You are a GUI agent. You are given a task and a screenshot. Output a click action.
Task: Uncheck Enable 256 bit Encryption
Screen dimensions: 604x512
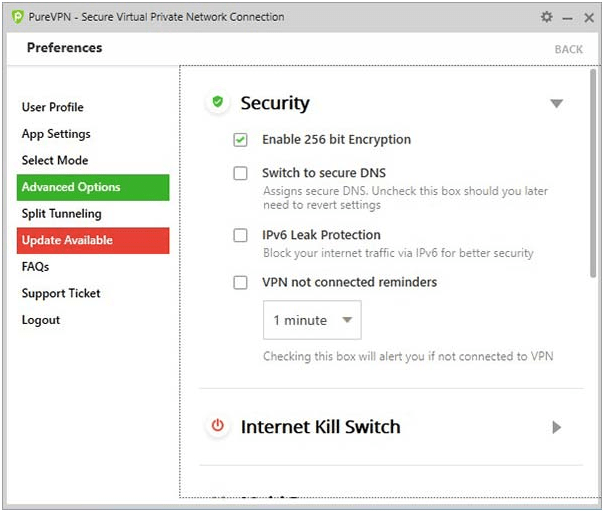240,140
